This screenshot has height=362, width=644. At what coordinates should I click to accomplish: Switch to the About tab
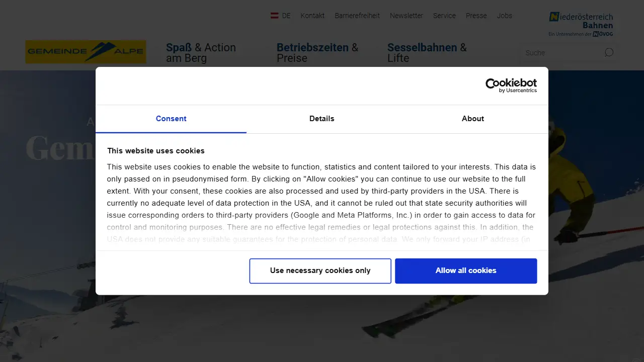[x=473, y=119]
